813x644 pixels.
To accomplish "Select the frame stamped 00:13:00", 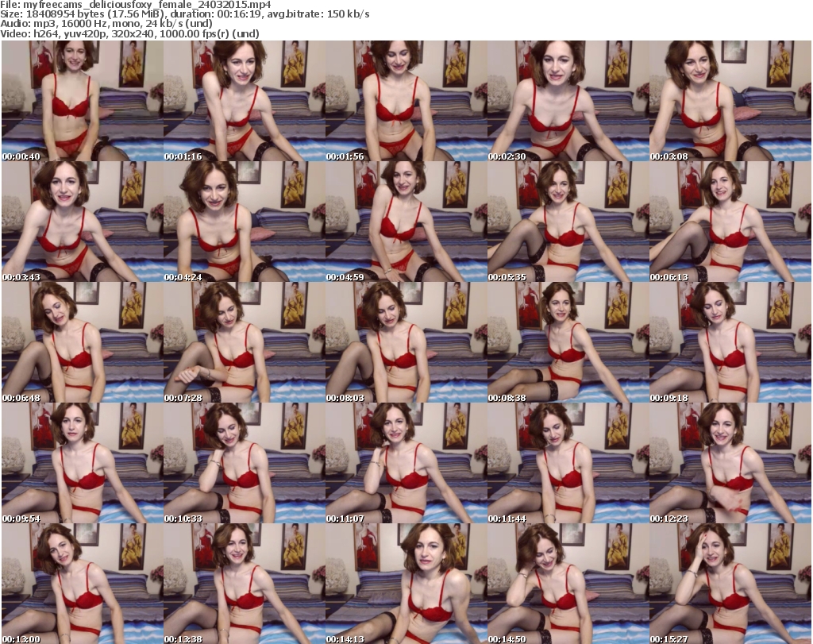I will point(83,584).
